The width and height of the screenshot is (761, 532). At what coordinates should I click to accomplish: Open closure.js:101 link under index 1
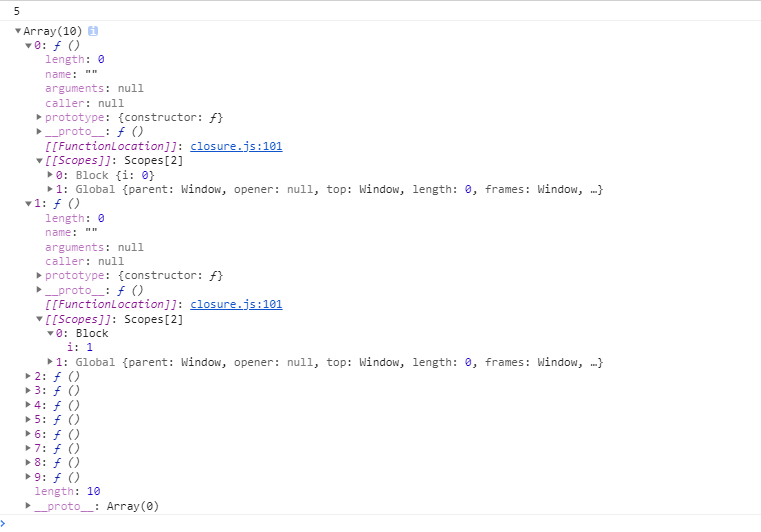click(x=236, y=304)
